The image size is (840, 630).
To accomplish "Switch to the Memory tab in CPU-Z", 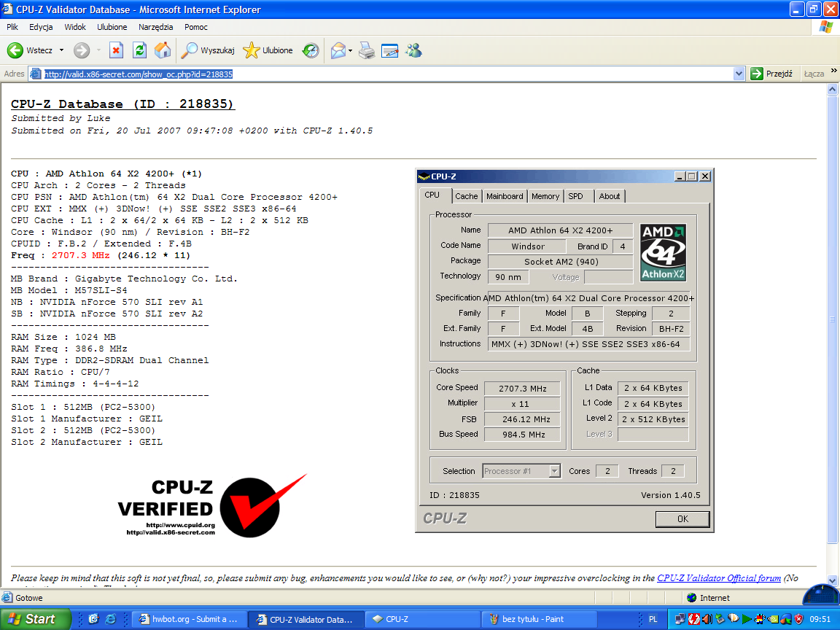I will [x=545, y=196].
